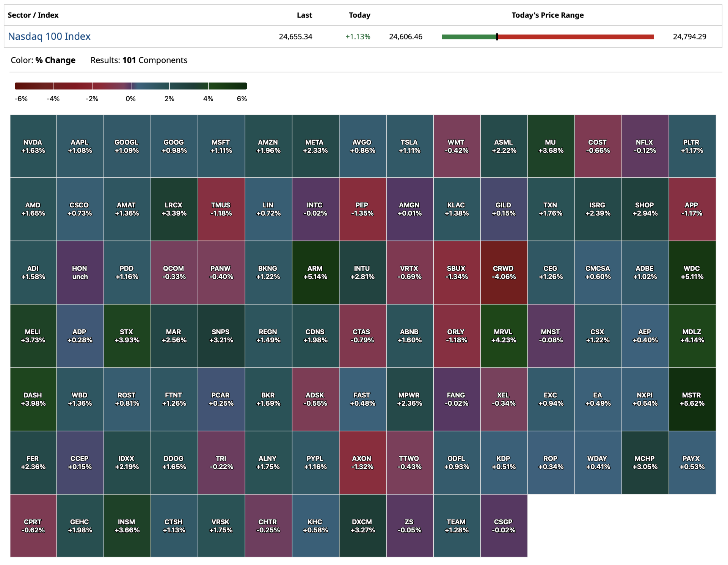Click the Sector / Index column header

tap(33, 15)
